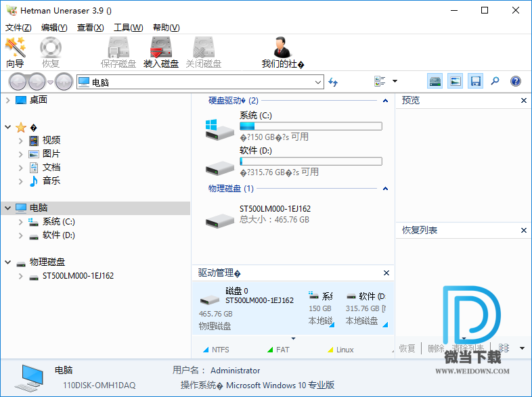Expand 系统 (C:) in the tree
532x397 pixels.
click(21, 222)
